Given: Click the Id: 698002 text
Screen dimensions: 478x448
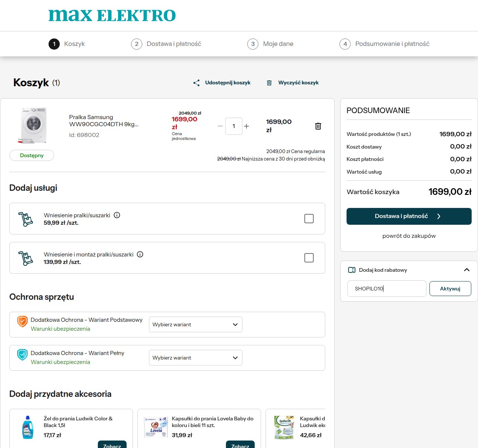Looking at the screenshot, I should pos(84,135).
